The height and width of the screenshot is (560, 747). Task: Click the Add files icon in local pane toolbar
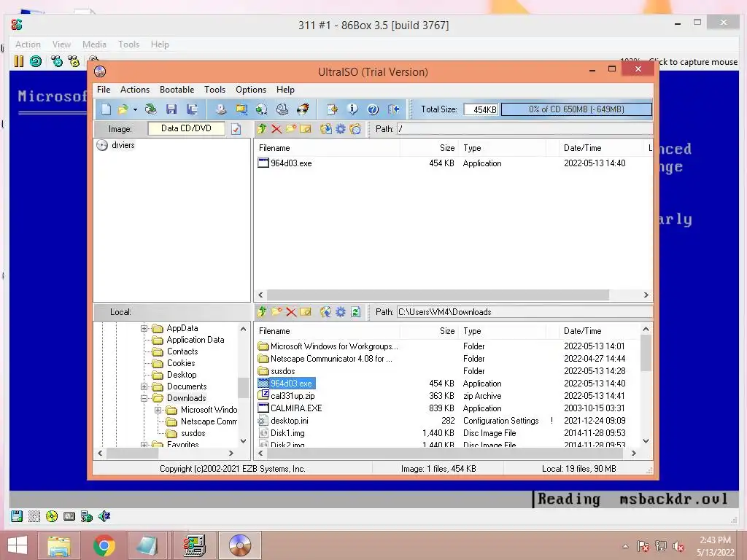326,312
